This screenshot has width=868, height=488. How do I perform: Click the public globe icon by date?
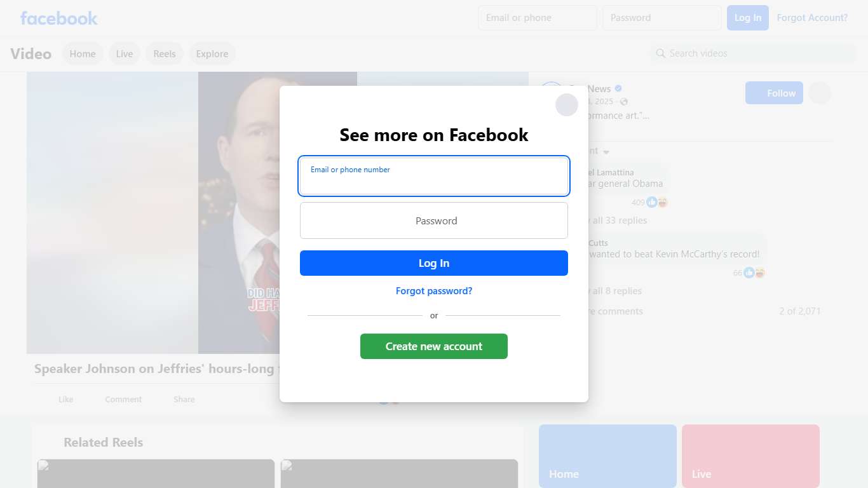(624, 102)
